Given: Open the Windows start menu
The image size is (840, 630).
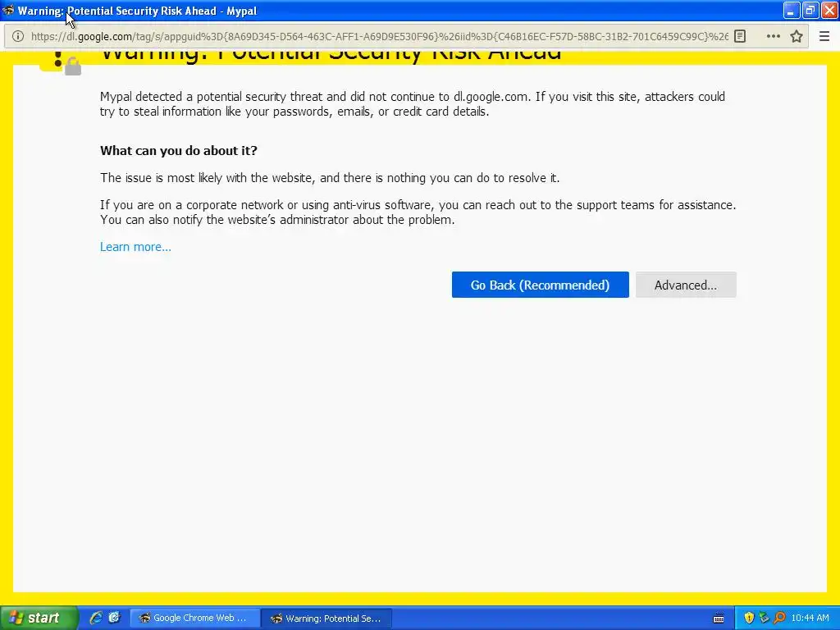Looking at the screenshot, I should tap(39, 618).
